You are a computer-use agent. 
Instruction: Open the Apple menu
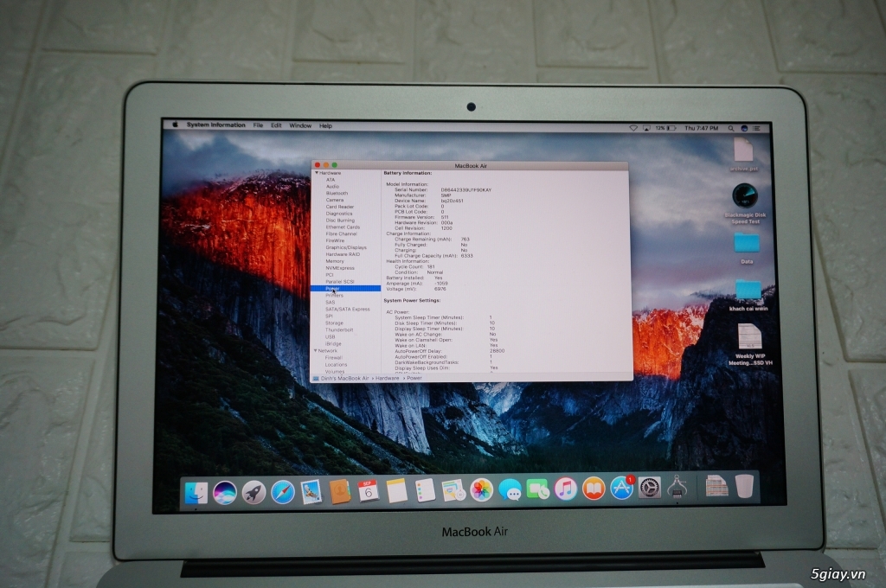pyautogui.click(x=175, y=125)
